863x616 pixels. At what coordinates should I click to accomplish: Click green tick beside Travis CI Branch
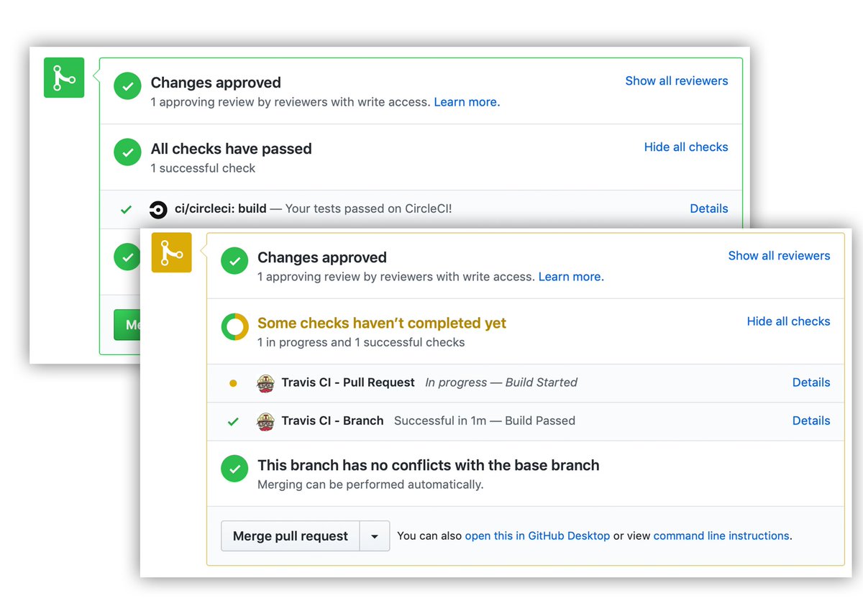coord(233,421)
